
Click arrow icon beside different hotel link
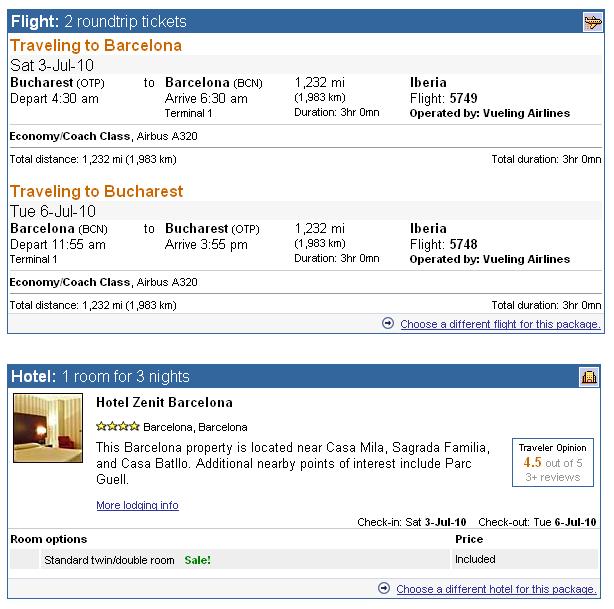point(384,588)
